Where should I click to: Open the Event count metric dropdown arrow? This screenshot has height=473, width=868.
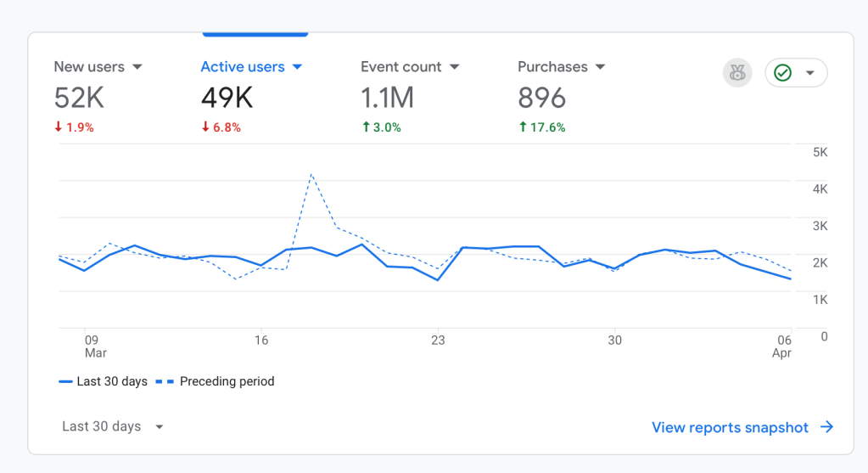[454, 67]
